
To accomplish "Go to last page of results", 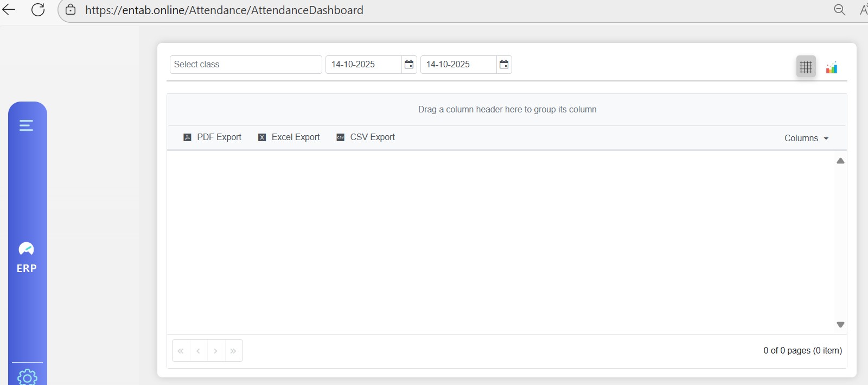I will click(x=233, y=351).
